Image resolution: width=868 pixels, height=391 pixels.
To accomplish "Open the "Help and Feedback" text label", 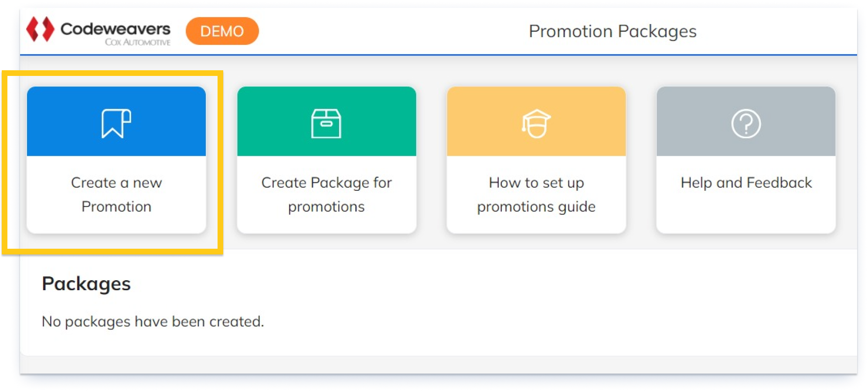I will [746, 182].
